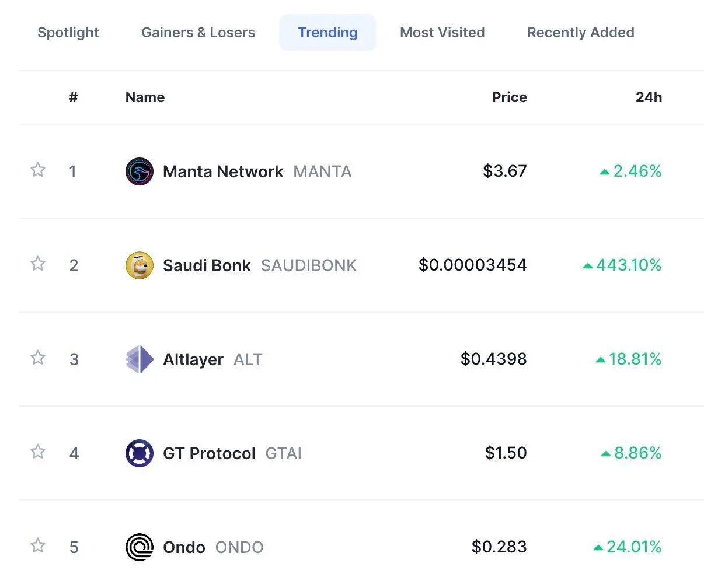Select the Most Visited tab
The image size is (704, 588).
tap(442, 33)
